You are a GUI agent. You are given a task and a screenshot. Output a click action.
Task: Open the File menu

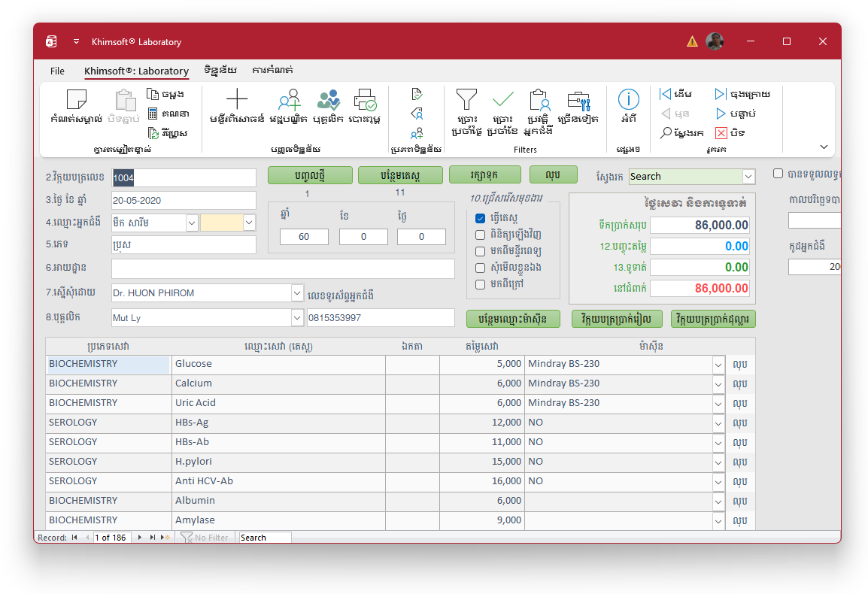pyautogui.click(x=57, y=71)
